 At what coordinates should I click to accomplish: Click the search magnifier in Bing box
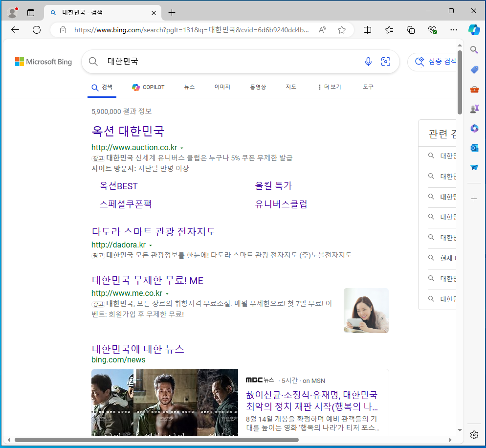point(93,62)
